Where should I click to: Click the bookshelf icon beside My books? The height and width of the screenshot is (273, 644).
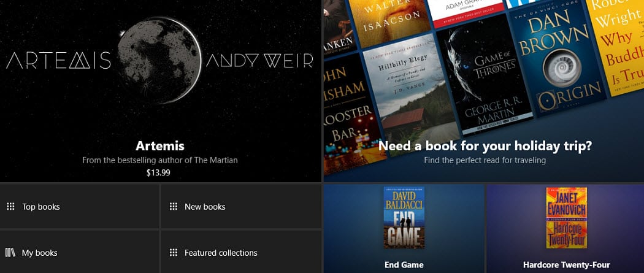(x=10, y=253)
